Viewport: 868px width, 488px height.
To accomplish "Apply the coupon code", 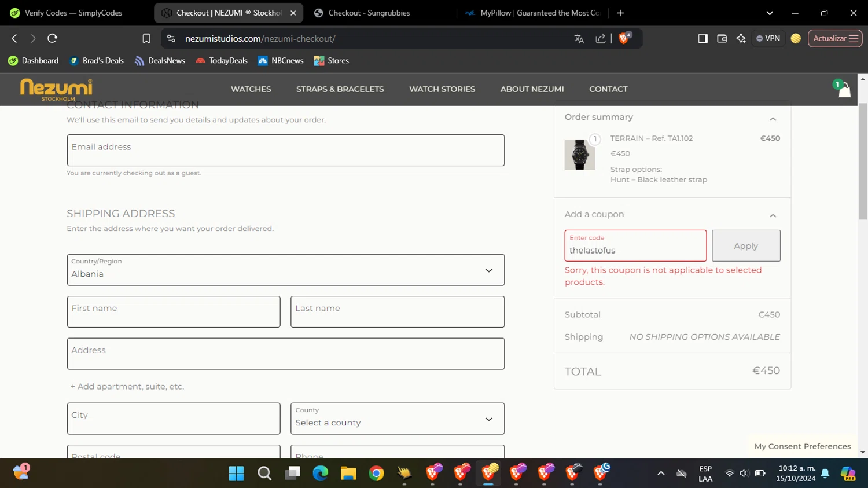I will coord(746,245).
